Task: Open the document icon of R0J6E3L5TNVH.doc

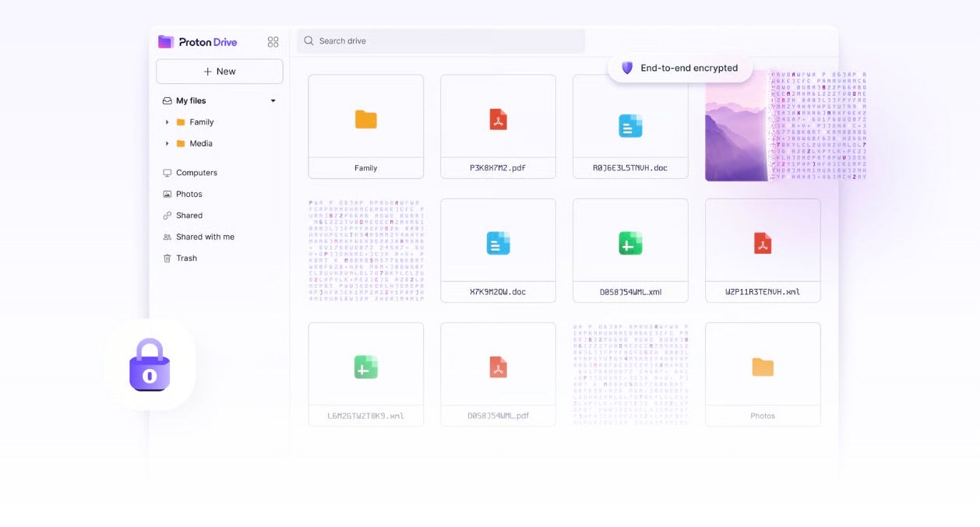Action: (x=631, y=125)
